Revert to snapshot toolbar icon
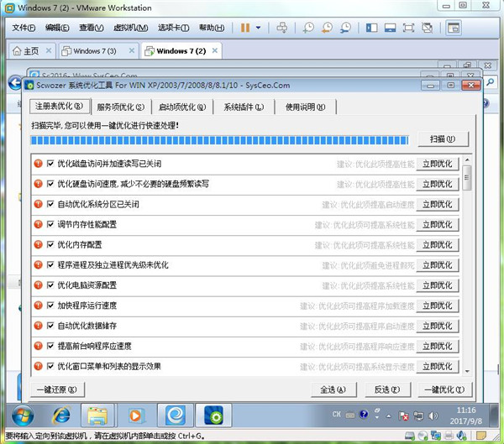 [x=328, y=28]
